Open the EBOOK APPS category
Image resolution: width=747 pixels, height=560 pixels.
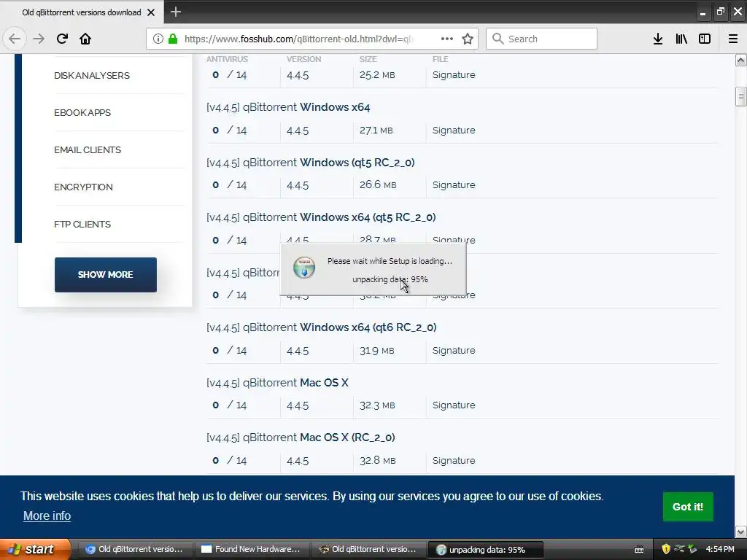(82, 112)
